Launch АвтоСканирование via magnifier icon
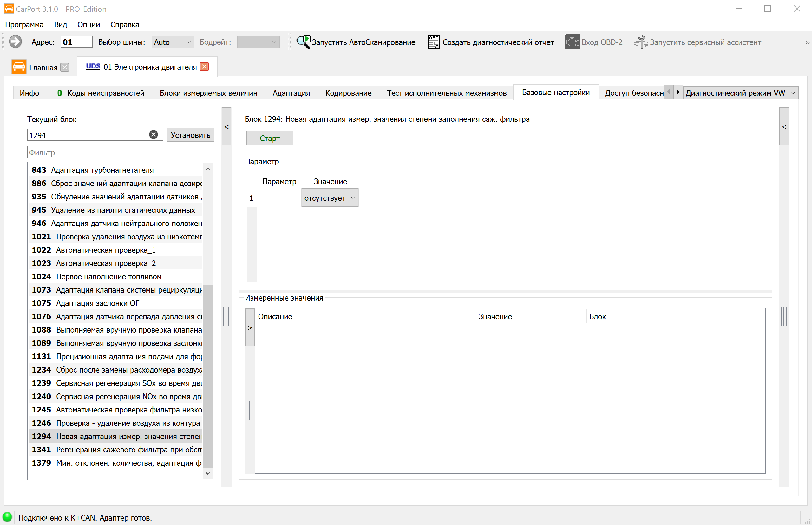 tap(303, 42)
